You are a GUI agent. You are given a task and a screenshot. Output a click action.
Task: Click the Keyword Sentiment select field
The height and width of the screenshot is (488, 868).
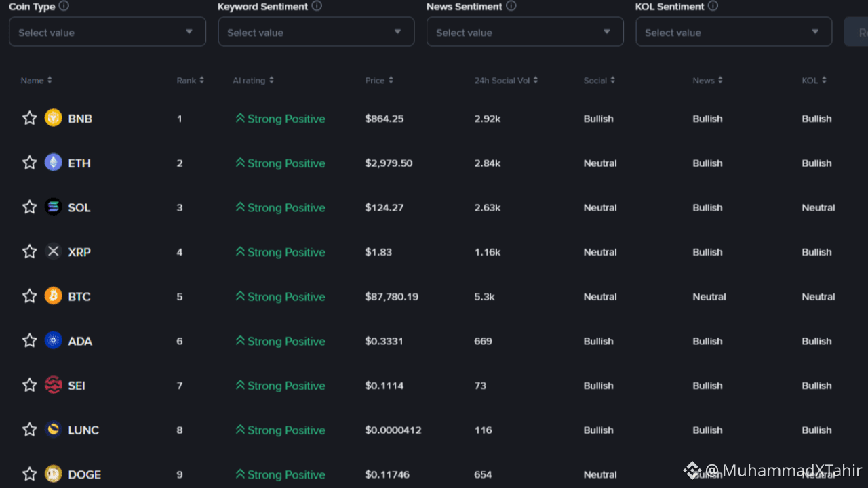click(316, 32)
